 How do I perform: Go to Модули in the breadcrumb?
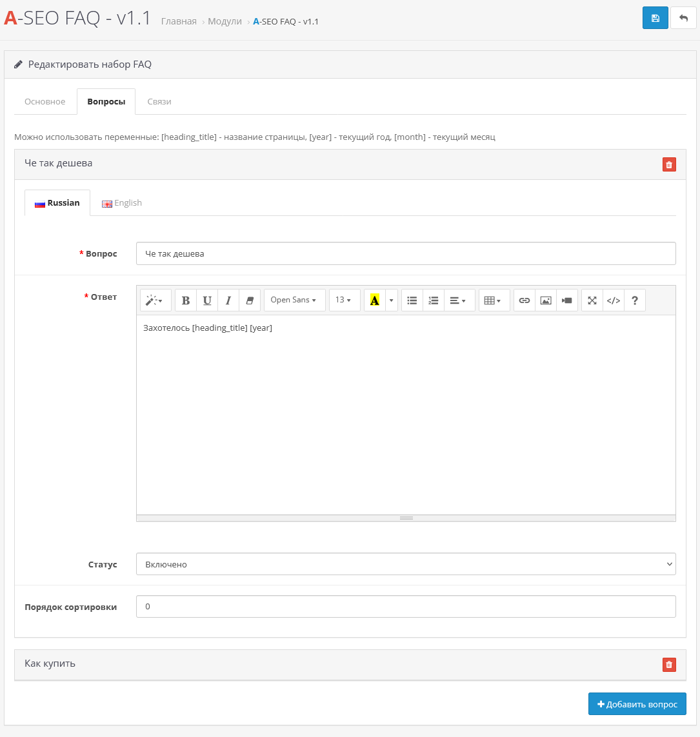pyautogui.click(x=225, y=22)
